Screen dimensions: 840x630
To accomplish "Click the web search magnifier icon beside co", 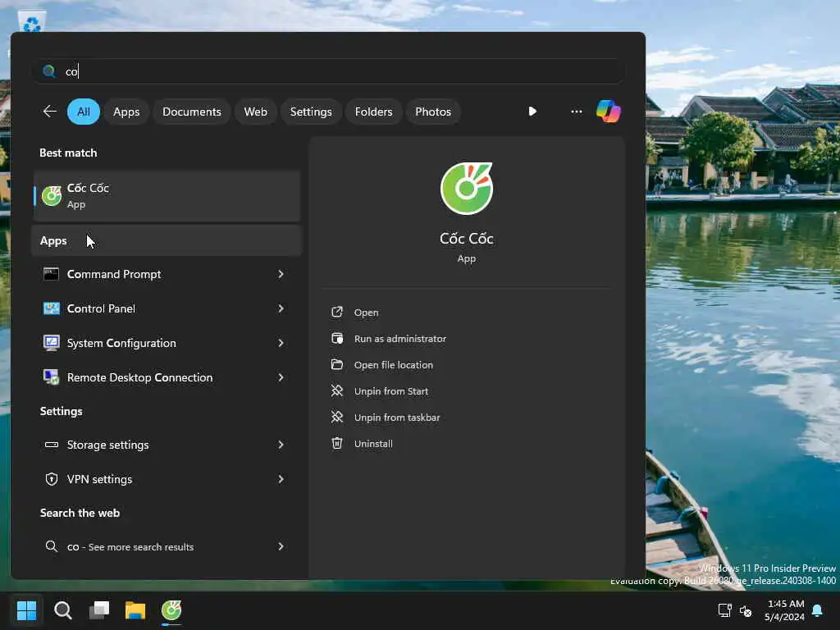I will click(52, 546).
